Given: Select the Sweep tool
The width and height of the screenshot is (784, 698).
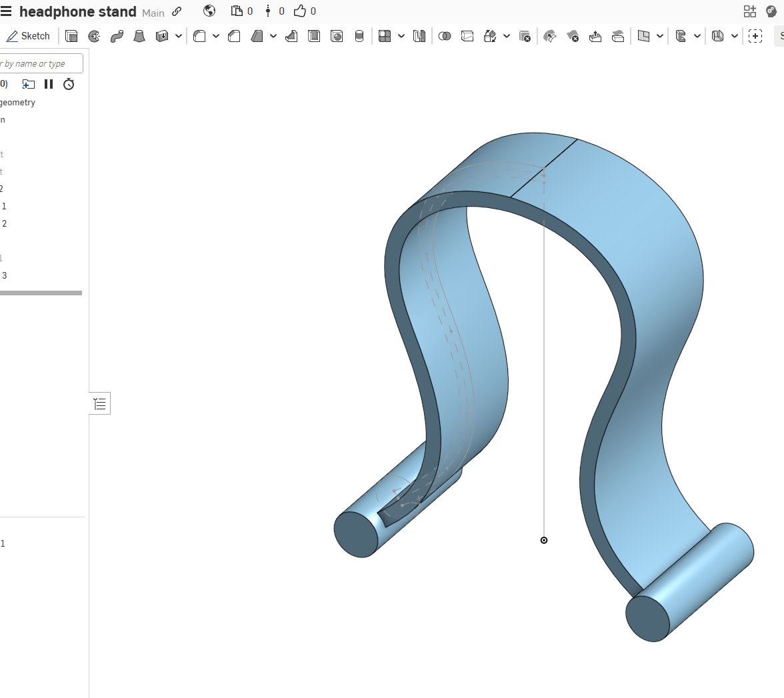Looking at the screenshot, I should [x=117, y=36].
